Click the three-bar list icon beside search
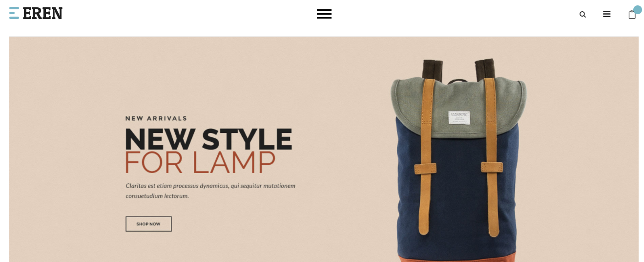 coord(607,14)
